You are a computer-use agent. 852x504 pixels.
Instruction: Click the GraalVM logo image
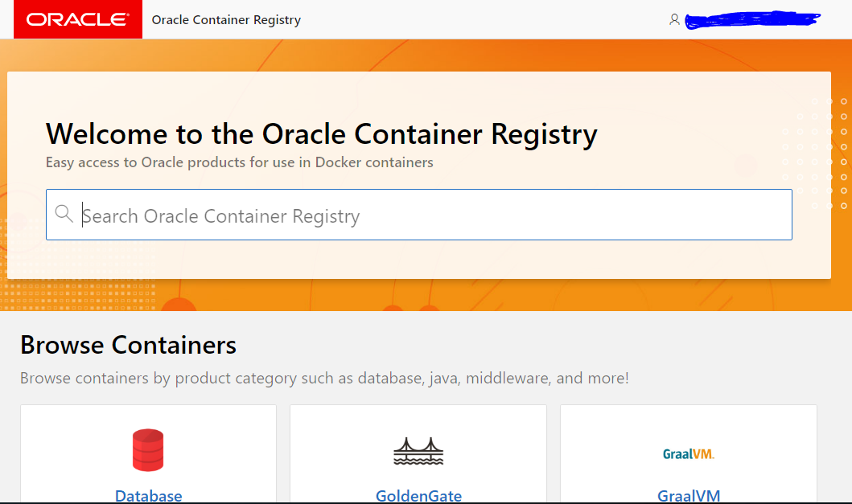(x=688, y=454)
